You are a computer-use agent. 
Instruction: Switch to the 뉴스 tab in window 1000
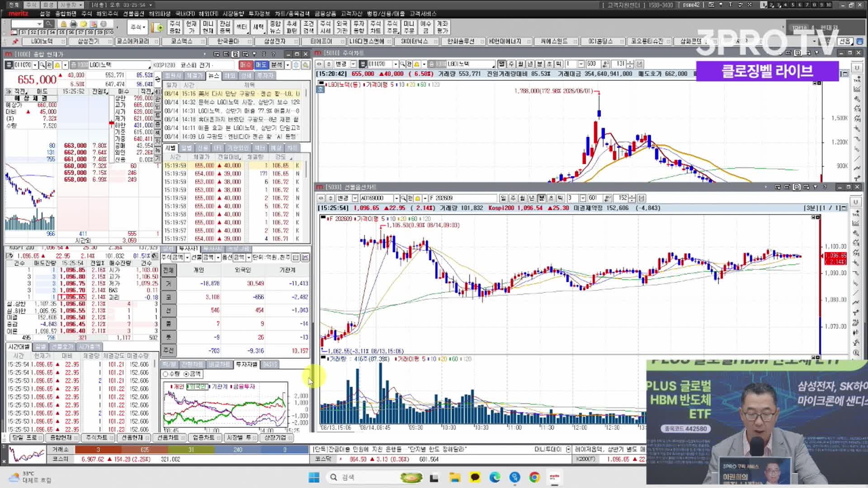(x=213, y=75)
